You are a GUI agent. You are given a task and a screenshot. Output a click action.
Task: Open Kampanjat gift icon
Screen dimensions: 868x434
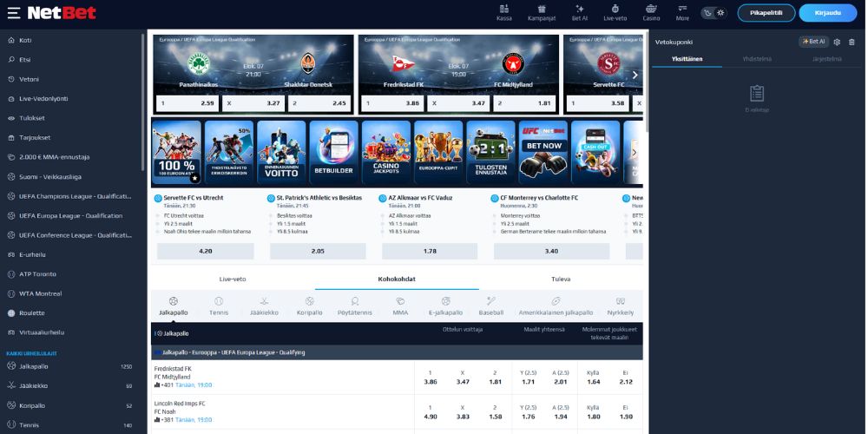542,13
